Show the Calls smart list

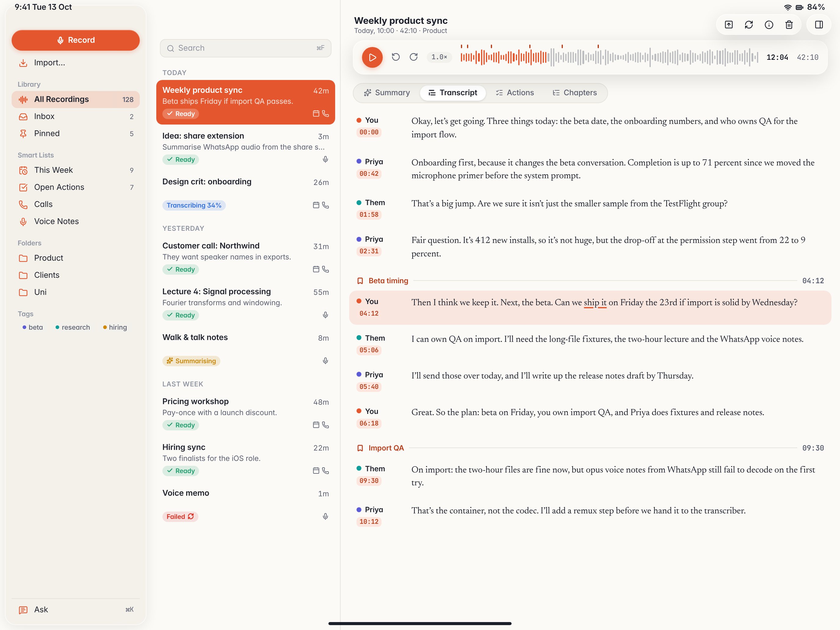(x=76, y=204)
